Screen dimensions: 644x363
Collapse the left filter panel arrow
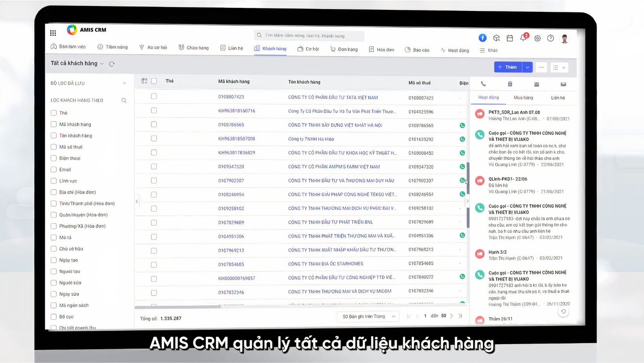point(137,202)
